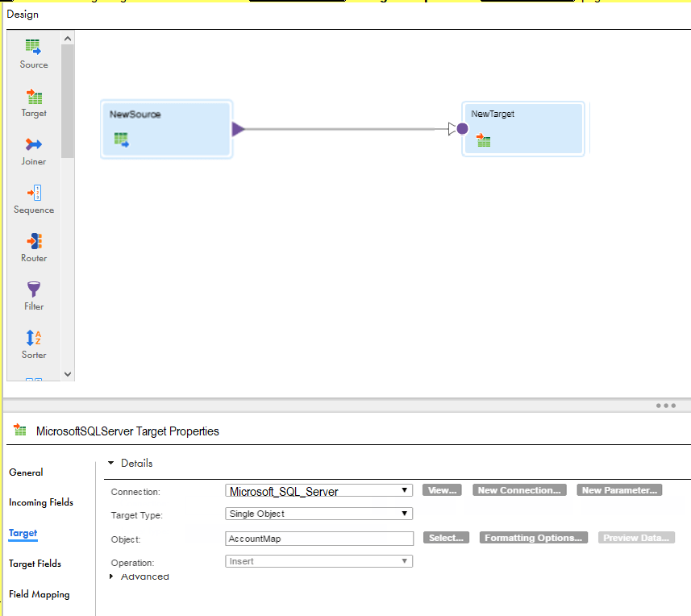Click the target icon beside MicrosoftSQLServer Target Properties

click(19, 430)
